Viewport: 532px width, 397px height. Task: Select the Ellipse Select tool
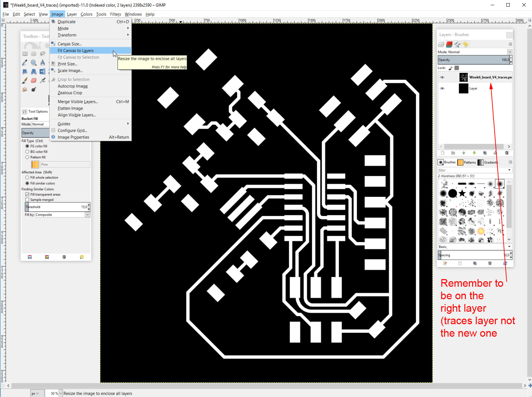pyautogui.click(x=34, y=54)
